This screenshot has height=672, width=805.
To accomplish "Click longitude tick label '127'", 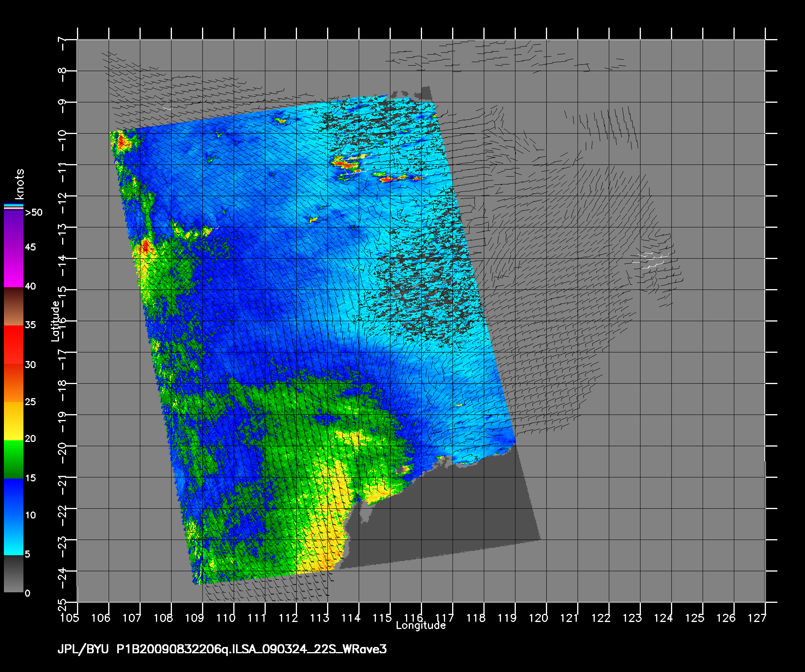I will point(758,618).
